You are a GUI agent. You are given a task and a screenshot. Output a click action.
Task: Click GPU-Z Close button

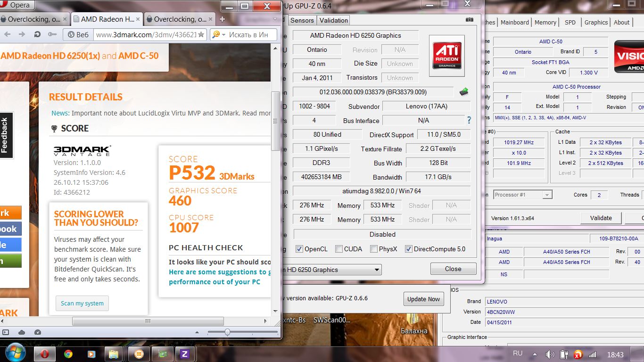click(x=453, y=269)
